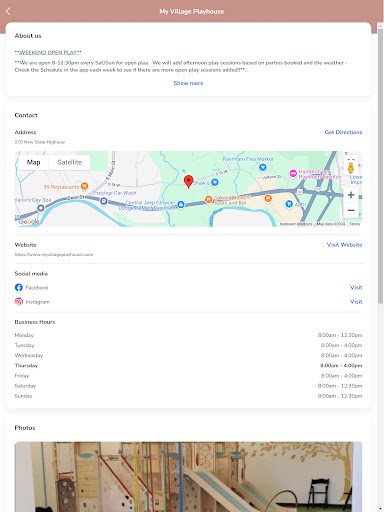
Task: Visit the Facebook page link
Action: pos(356,287)
